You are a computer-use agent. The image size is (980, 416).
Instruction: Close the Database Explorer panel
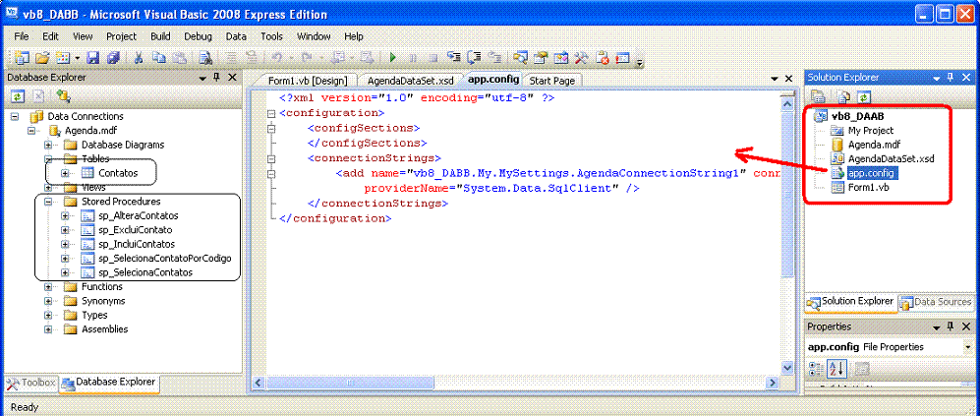tap(232, 78)
